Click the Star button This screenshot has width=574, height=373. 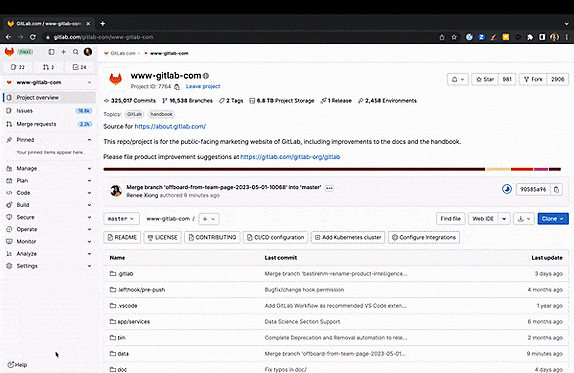click(485, 79)
